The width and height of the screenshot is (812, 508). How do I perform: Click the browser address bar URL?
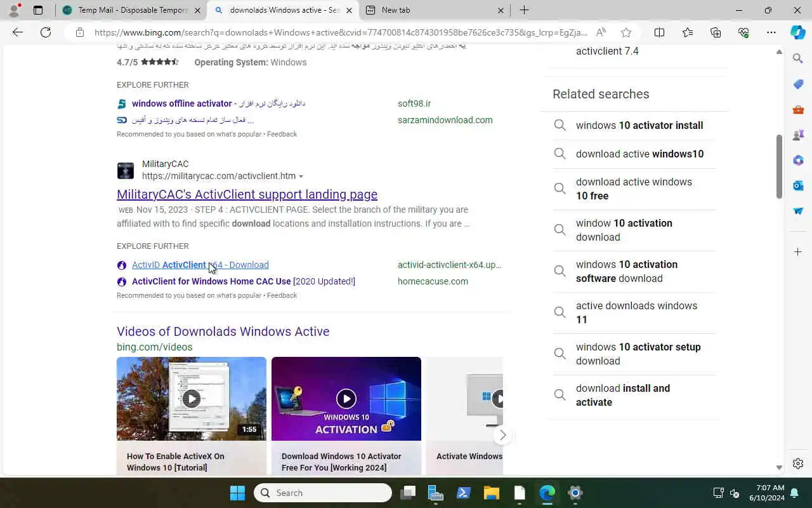tap(341, 32)
